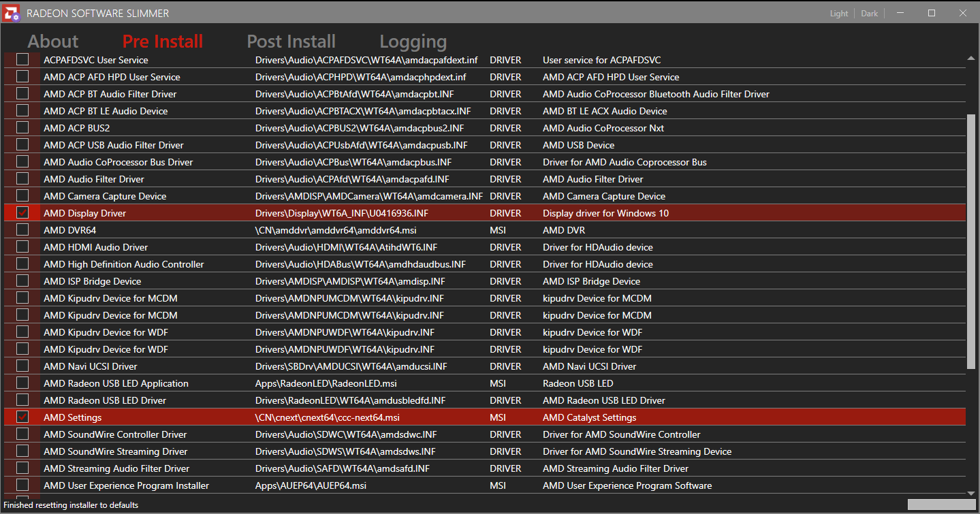Click the progress bar in the status bar

pos(942,504)
